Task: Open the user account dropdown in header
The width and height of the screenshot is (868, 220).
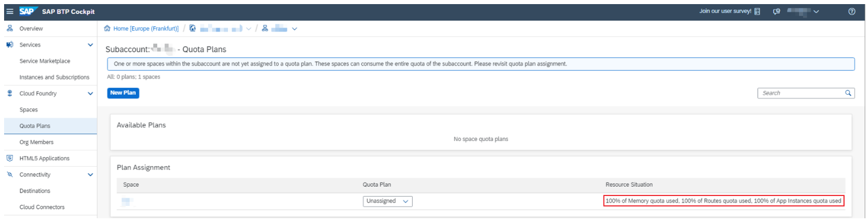Action: click(x=803, y=12)
